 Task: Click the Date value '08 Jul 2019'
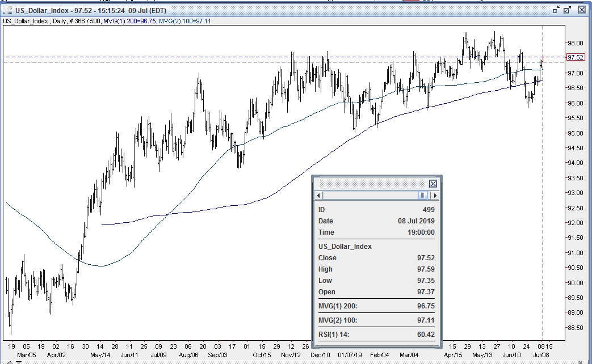pos(416,221)
